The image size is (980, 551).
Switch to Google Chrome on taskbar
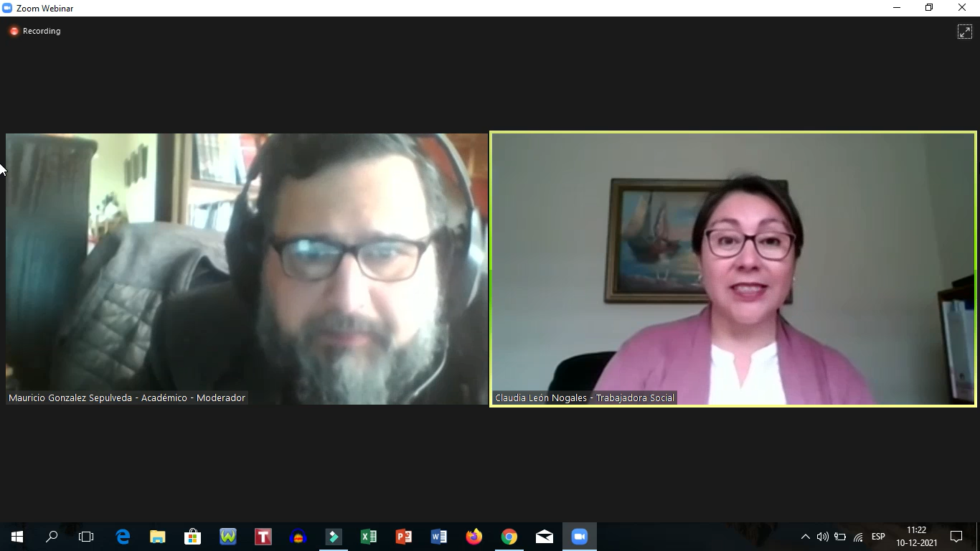(509, 537)
